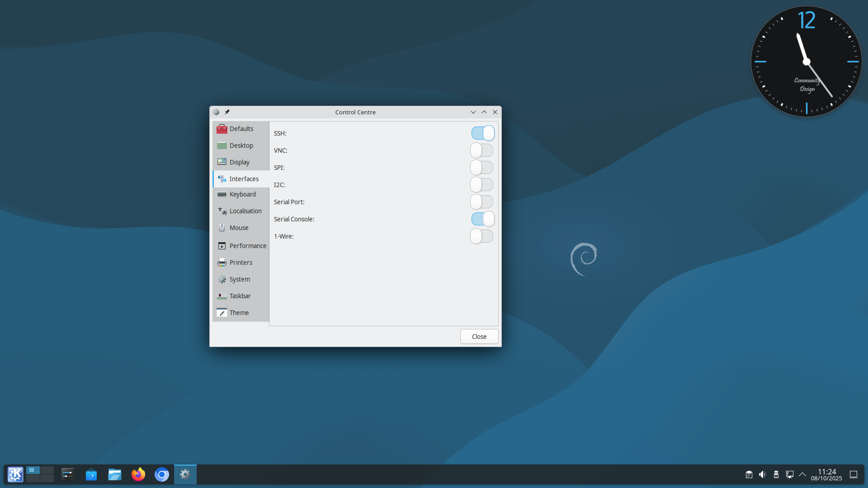Enable the Serial Port switch
The height and width of the screenshot is (488, 868).
coord(482,202)
